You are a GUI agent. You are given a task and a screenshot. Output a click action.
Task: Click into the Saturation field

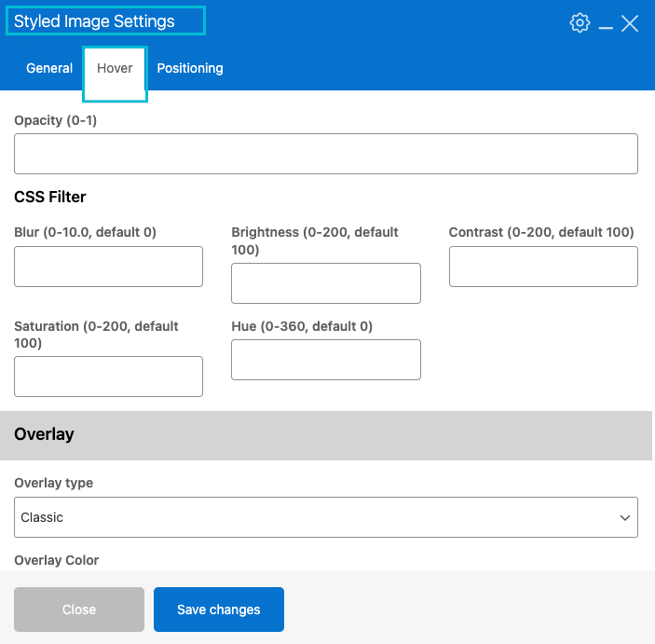coord(108,377)
